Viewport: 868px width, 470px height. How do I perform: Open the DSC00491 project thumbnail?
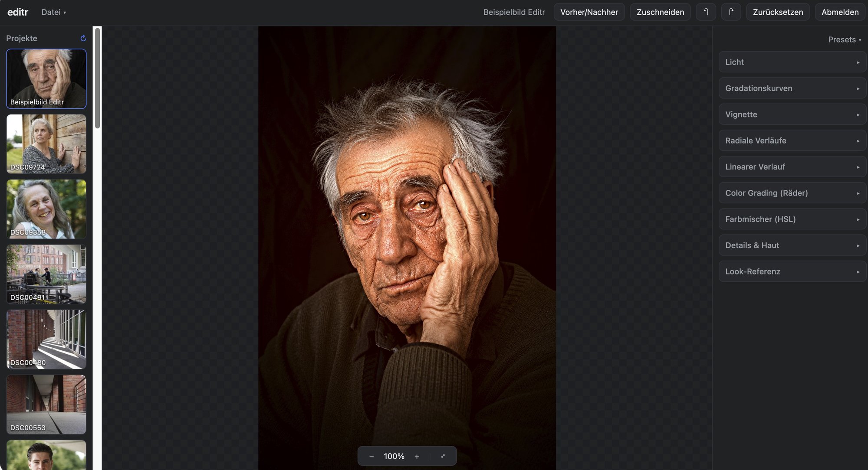click(46, 274)
